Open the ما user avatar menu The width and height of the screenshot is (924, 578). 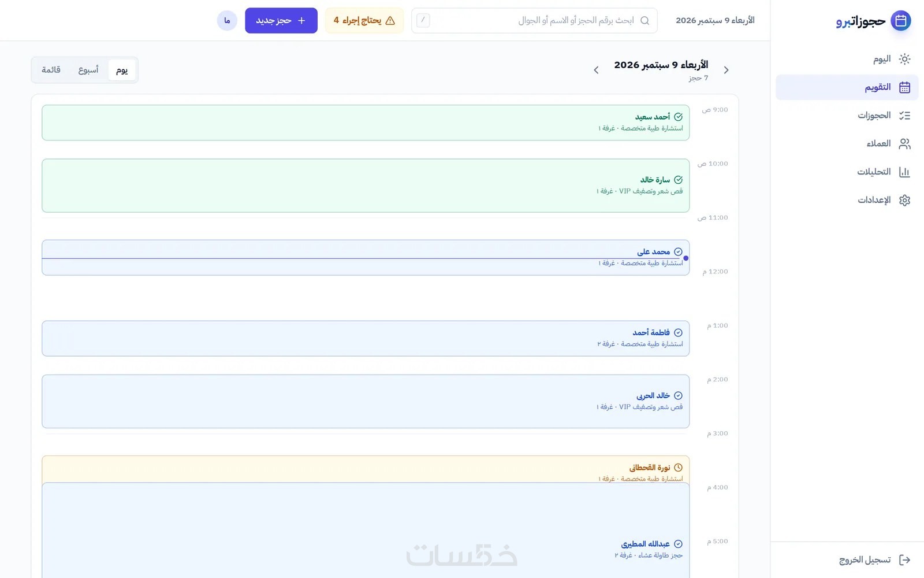227,21
